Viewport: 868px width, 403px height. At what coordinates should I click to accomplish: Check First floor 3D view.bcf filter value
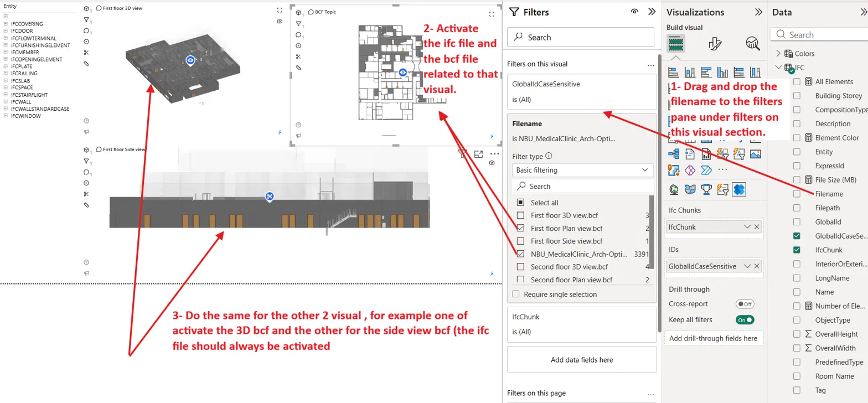pos(520,215)
